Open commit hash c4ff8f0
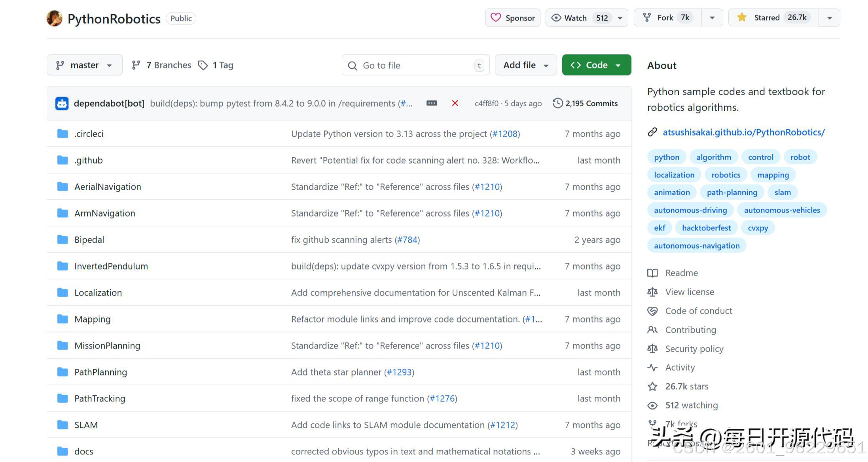 point(486,104)
